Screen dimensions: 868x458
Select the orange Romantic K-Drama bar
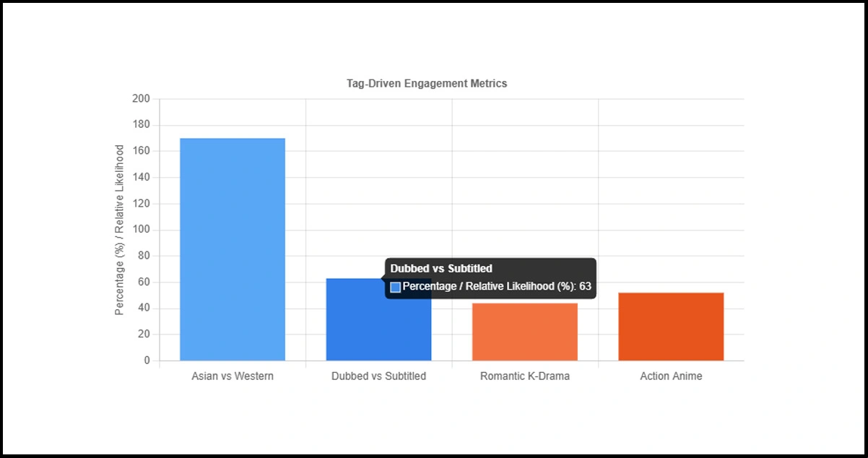525,332
